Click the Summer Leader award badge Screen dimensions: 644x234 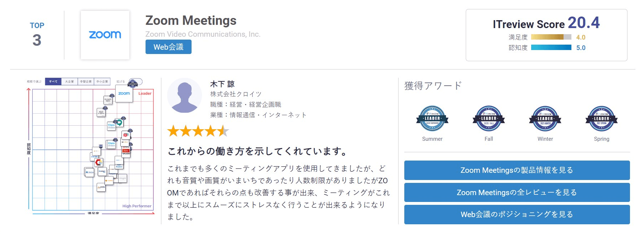click(x=432, y=118)
